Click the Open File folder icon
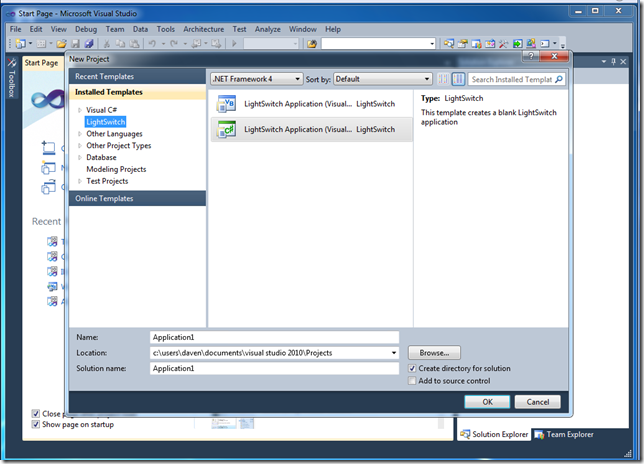The height and width of the screenshot is (464, 644). coord(62,44)
